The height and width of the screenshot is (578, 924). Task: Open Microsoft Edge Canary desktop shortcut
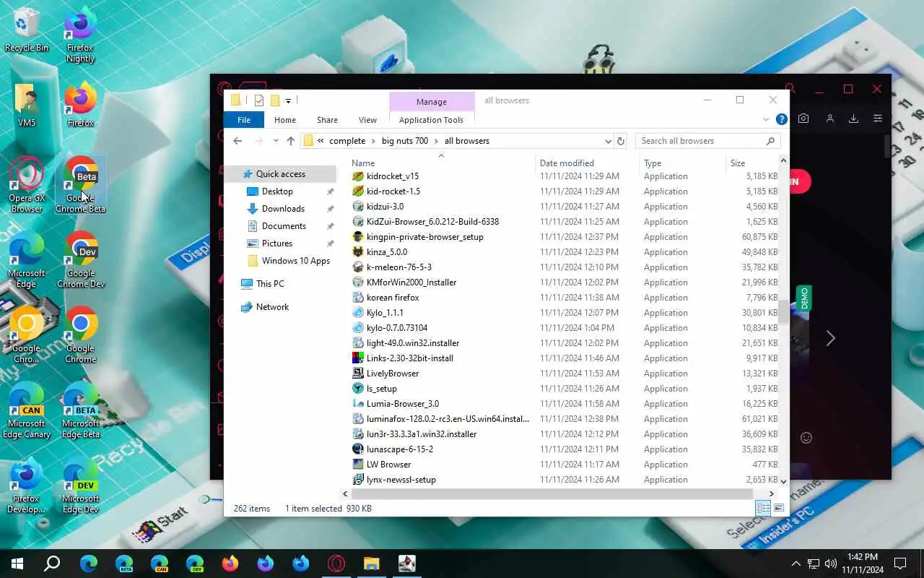pyautogui.click(x=27, y=410)
